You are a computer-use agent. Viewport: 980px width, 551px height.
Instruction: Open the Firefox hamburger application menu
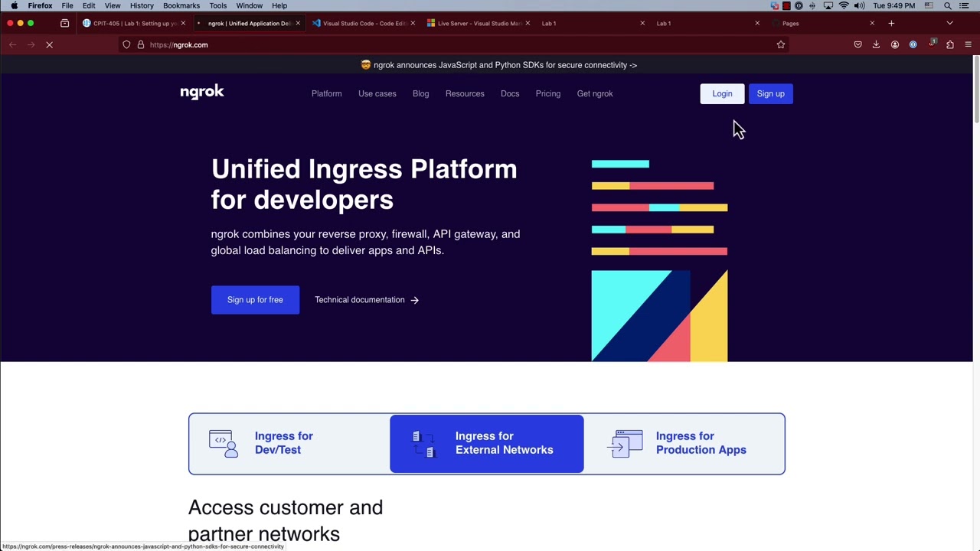(x=968, y=45)
